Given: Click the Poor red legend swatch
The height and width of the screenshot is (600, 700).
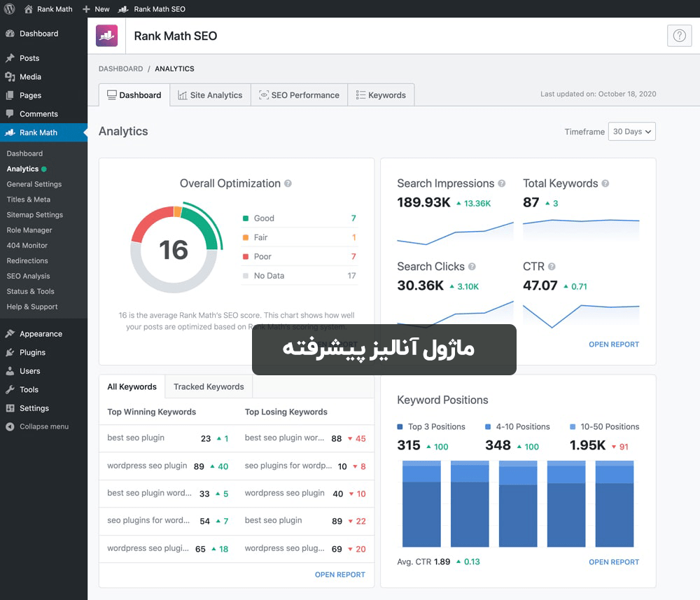Looking at the screenshot, I should click(x=245, y=257).
